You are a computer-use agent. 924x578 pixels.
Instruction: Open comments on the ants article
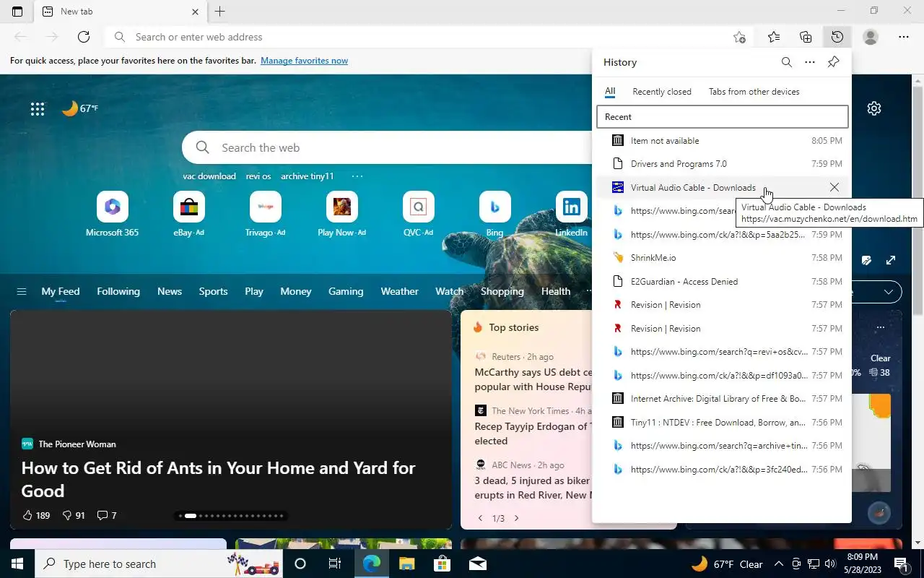pos(107,515)
